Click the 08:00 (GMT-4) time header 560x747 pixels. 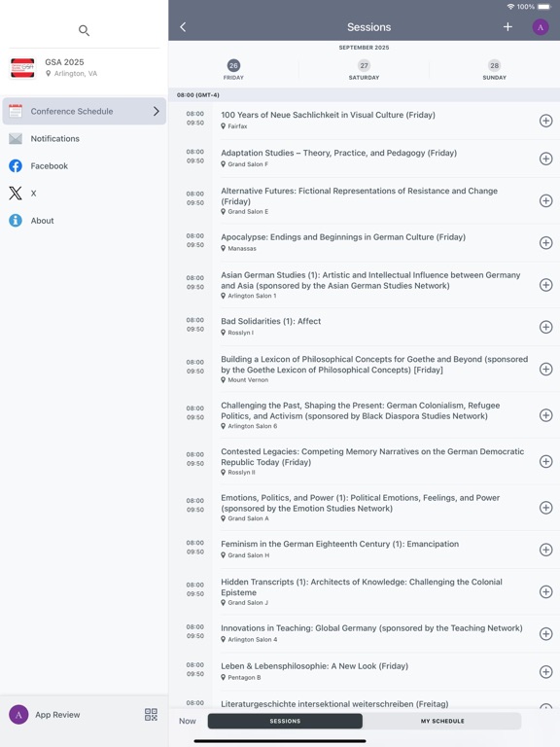[198, 94]
